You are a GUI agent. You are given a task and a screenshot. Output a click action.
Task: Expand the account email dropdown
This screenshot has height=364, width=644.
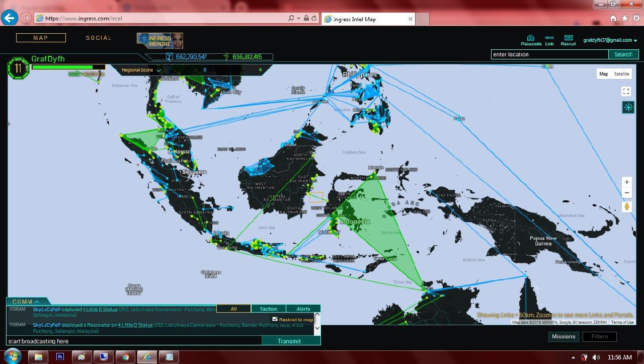[x=610, y=40]
